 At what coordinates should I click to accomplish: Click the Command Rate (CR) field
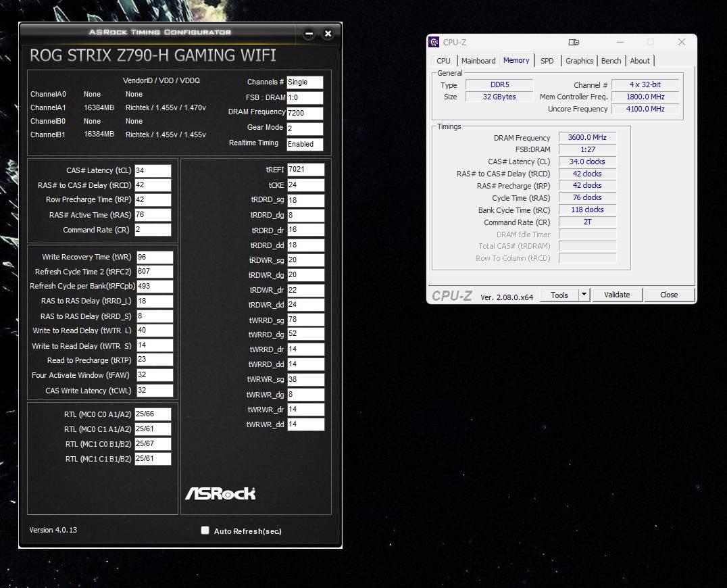153,230
